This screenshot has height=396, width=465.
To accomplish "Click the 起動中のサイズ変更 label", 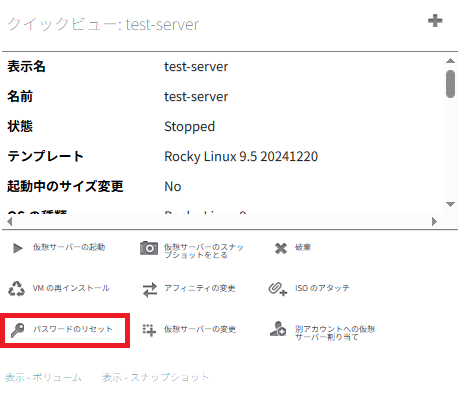I will (65, 186).
